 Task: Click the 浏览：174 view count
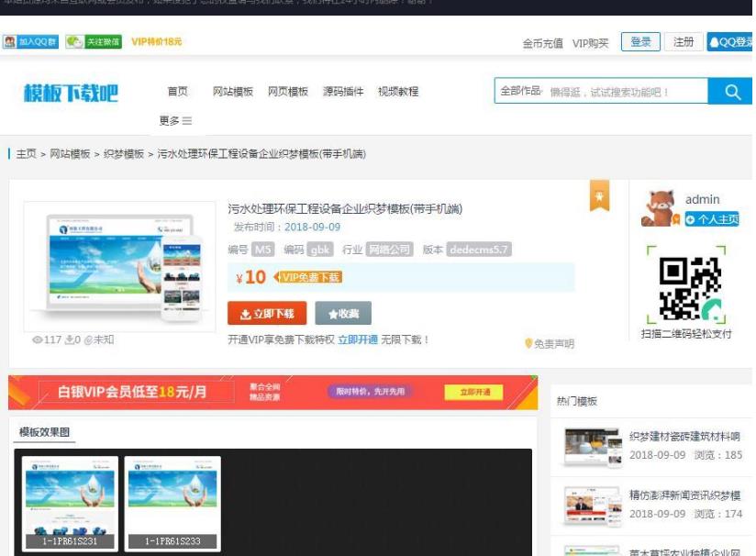pos(717,514)
